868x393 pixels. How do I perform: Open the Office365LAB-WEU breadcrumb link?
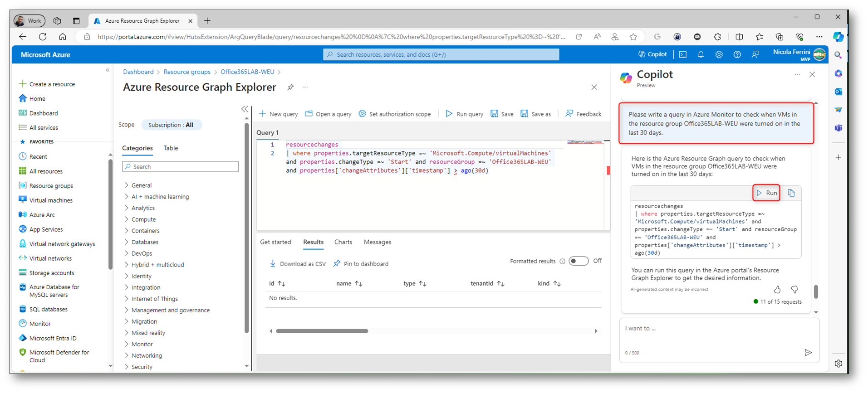(247, 72)
